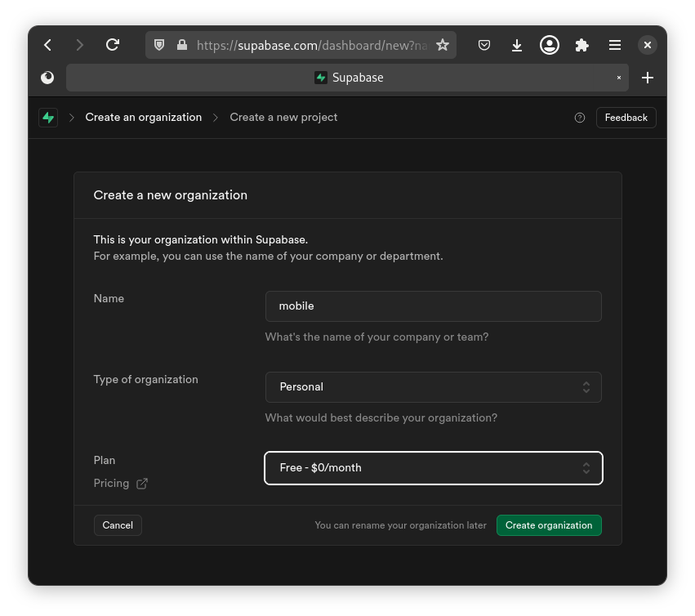This screenshot has width=695, height=616.
Task: Open the tracking protection shield icon
Action: (x=159, y=45)
